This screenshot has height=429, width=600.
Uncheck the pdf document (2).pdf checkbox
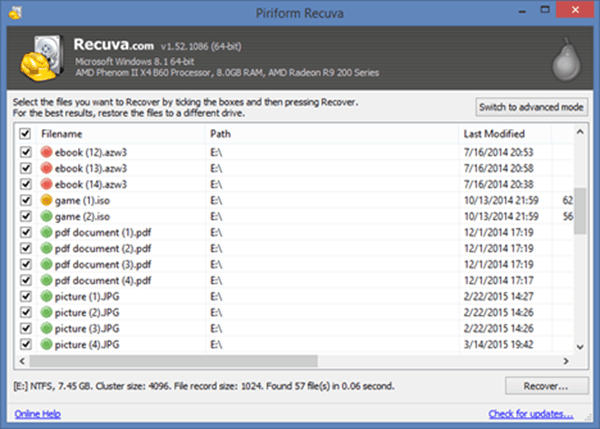coord(26,248)
